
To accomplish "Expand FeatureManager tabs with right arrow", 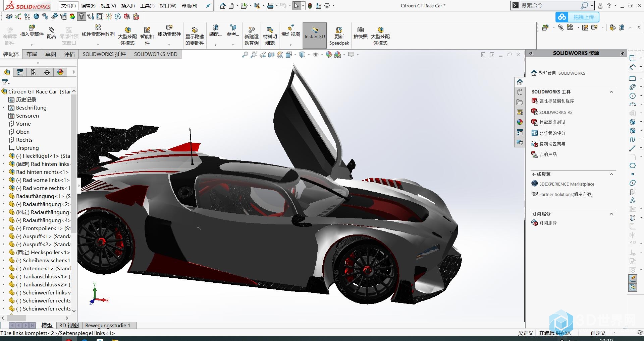I will (x=73, y=72).
